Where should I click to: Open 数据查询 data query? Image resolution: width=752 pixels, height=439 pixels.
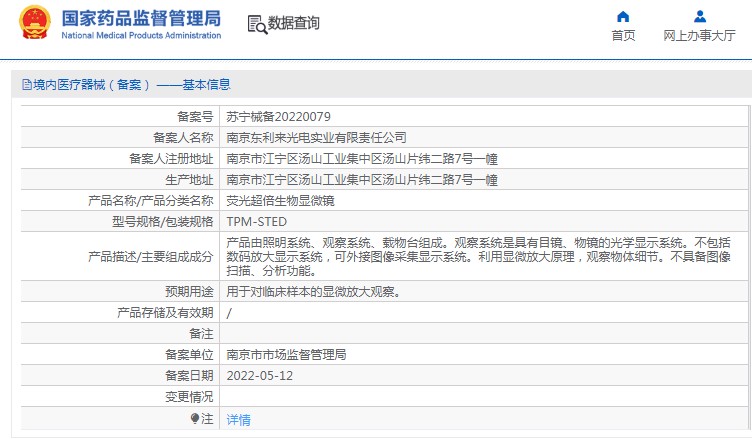(294, 23)
